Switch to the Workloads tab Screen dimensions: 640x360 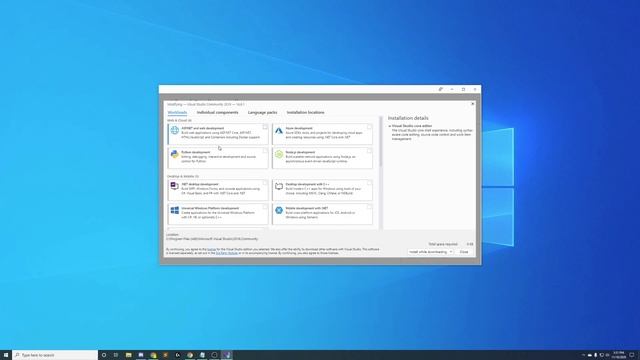coord(177,112)
